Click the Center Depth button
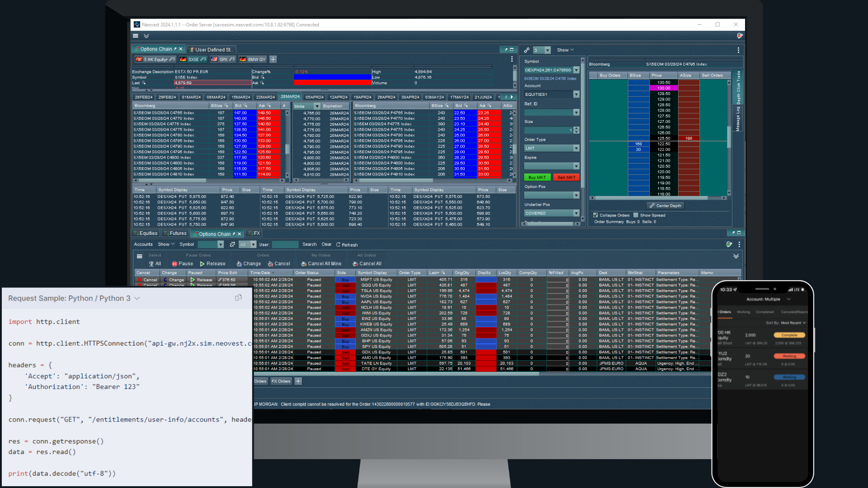This screenshot has height=488, width=868. click(665, 206)
